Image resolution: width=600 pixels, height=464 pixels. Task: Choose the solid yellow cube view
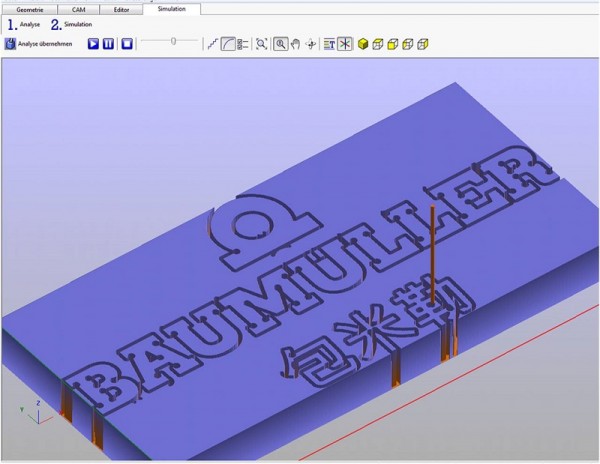click(x=363, y=44)
